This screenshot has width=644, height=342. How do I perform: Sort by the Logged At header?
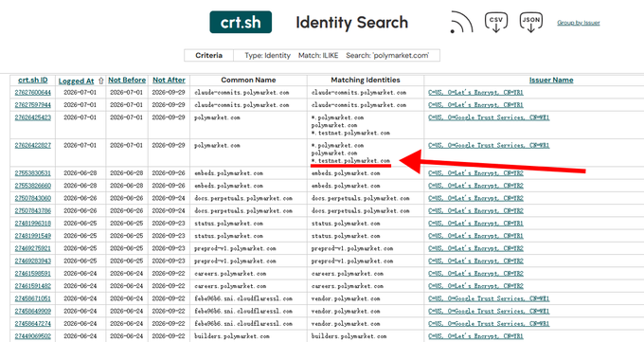tap(76, 81)
